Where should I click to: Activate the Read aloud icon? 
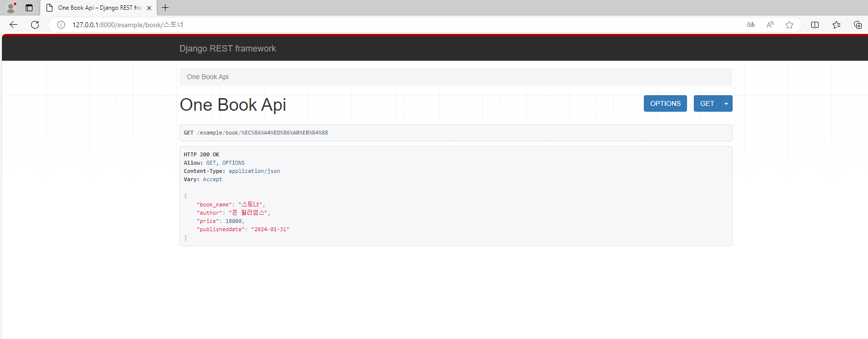[x=770, y=25]
